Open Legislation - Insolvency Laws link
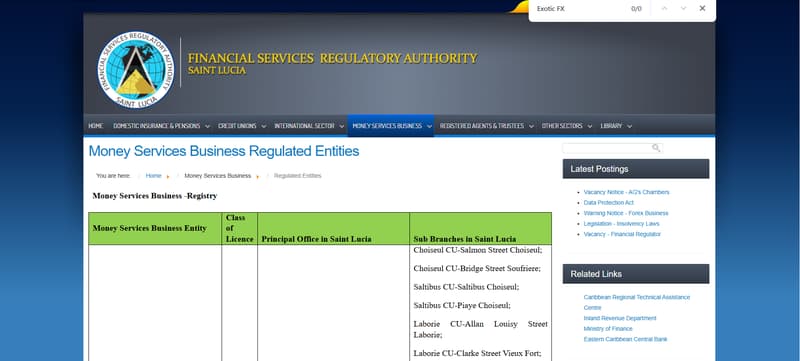 coord(621,224)
